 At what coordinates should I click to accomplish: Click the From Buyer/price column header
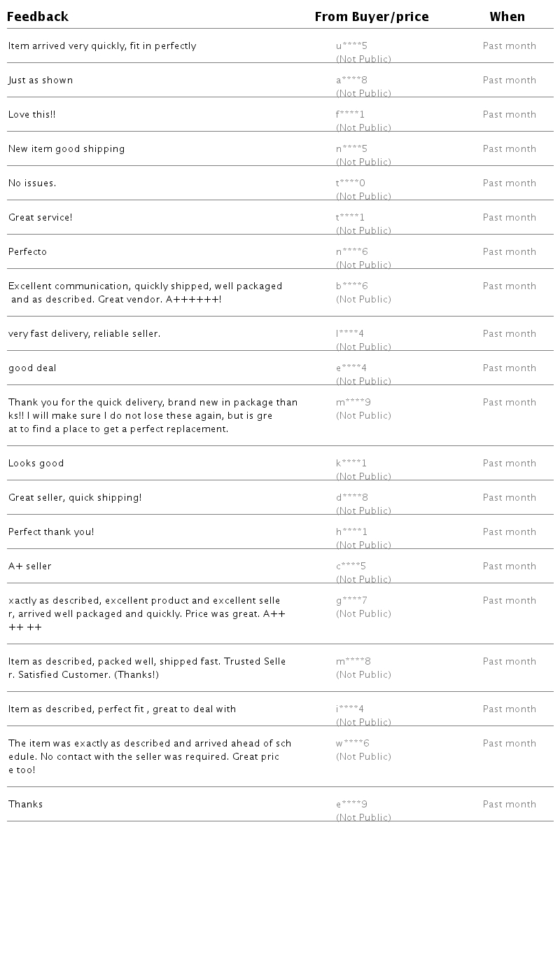[x=371, y=17]
